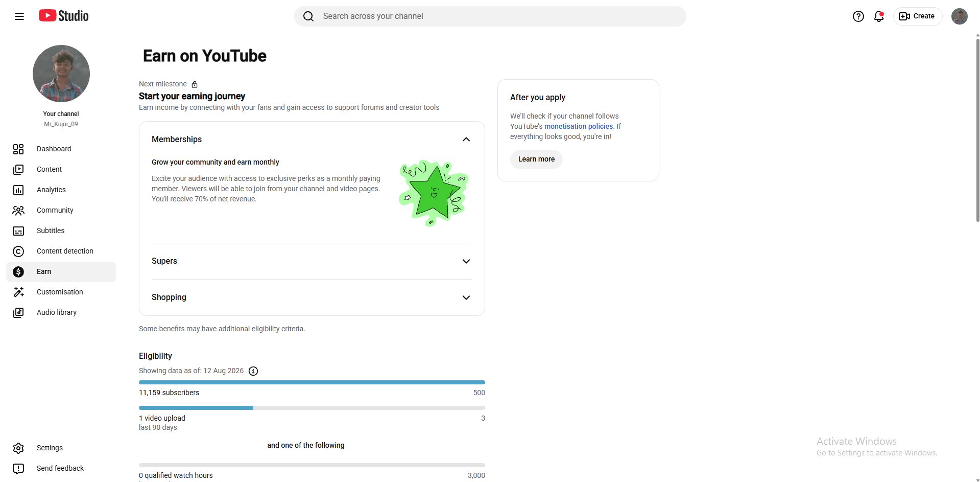Click the 'Earn on YouTube' page title
The image size is (980, 482).
coord(205,56)
